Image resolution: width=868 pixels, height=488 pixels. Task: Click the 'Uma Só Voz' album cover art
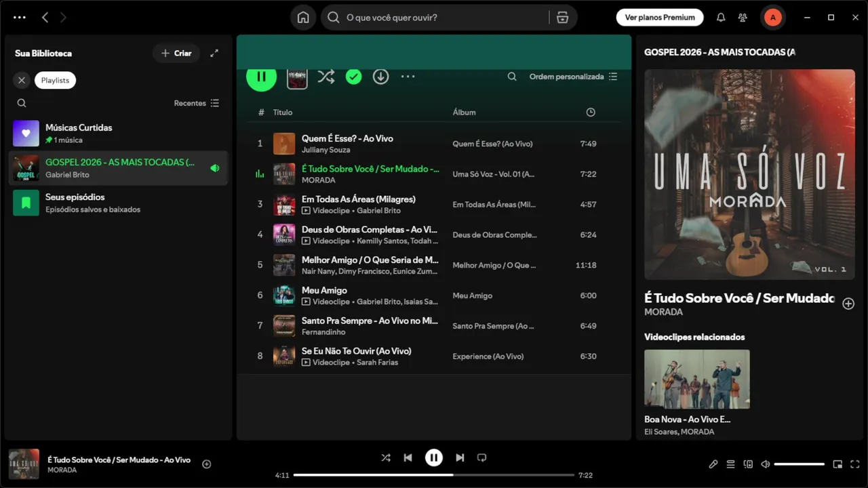(749, 174)
